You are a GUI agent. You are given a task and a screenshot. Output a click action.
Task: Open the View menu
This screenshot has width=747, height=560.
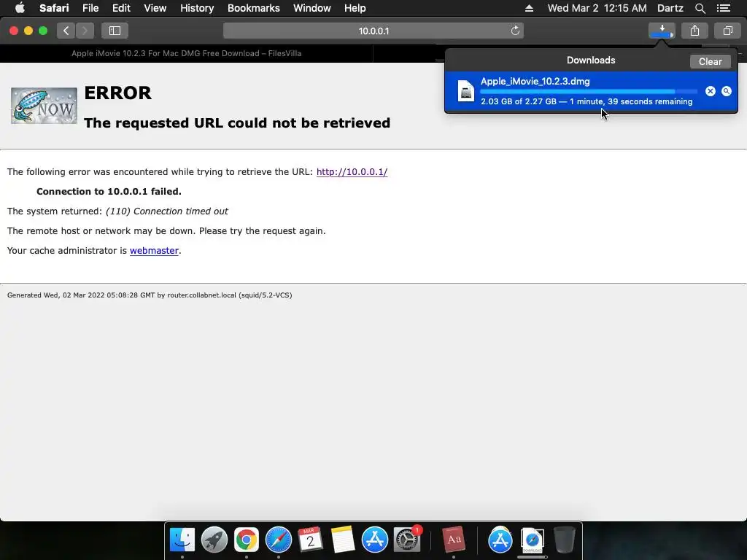155,8
